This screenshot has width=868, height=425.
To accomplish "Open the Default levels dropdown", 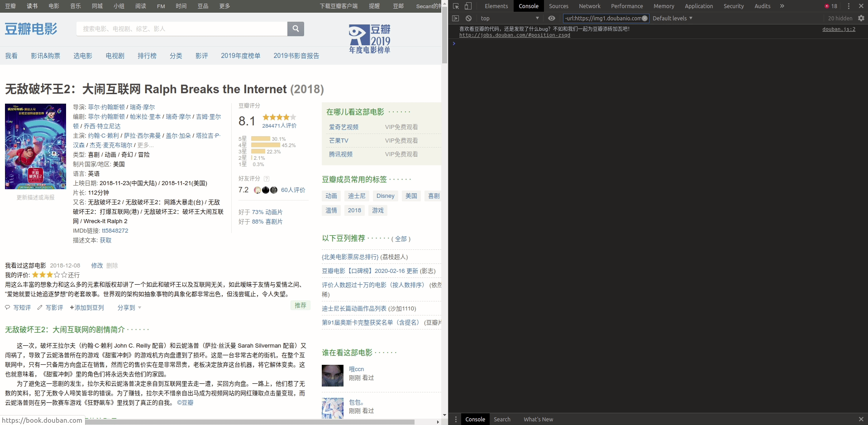I will pos(672,18).
